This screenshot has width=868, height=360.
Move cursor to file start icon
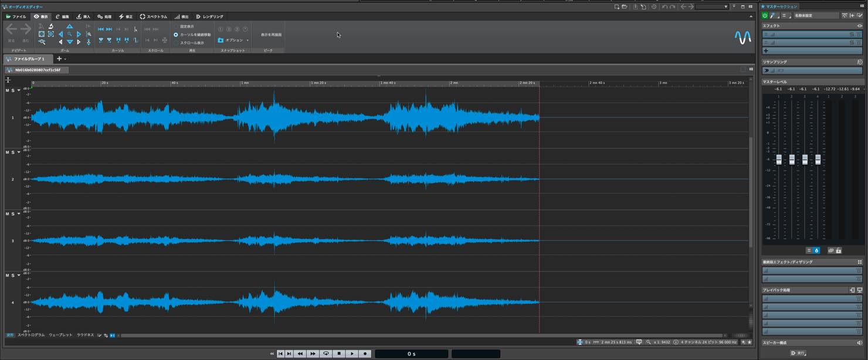101,29
